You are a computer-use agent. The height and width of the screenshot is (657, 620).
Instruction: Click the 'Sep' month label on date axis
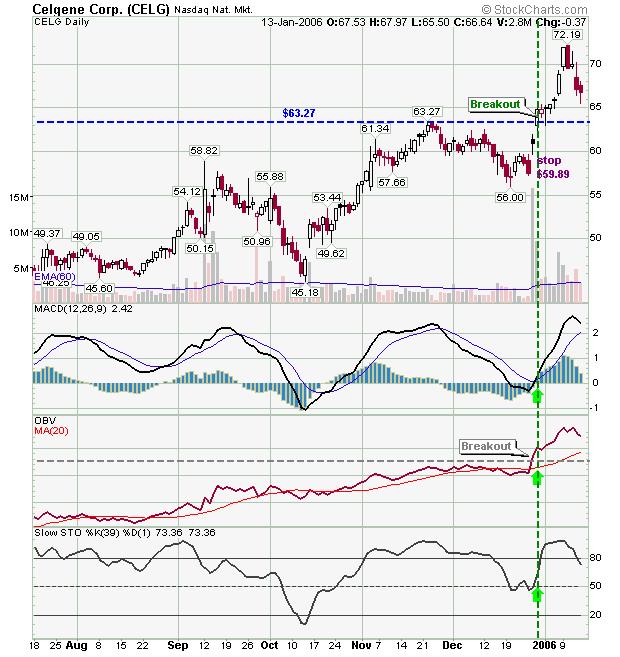click(x=178, y=645)
